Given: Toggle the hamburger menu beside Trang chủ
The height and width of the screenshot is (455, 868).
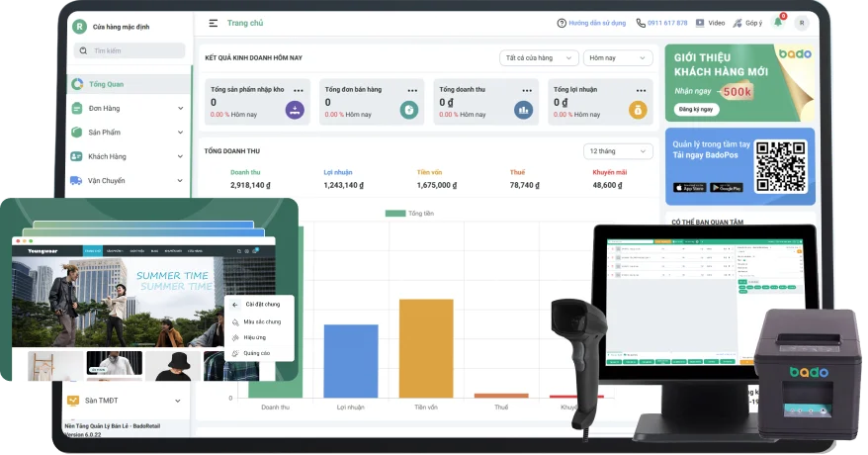Looking at the screenshot, I should [214, 24].
